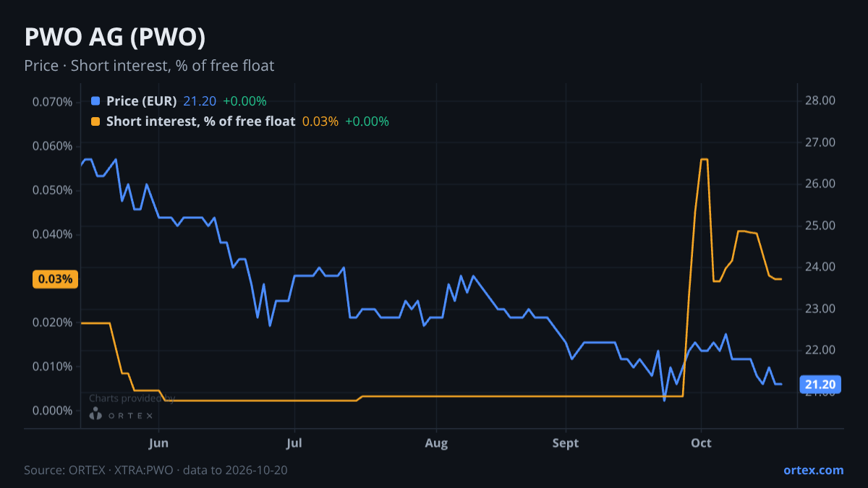Click the Sept label on the time axis

coord(566,443)
